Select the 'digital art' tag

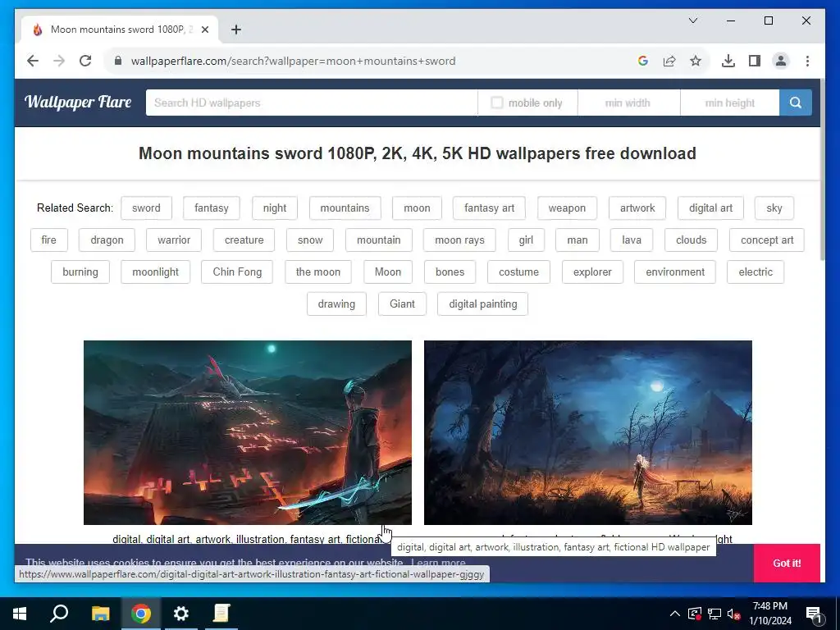(710, 208)
